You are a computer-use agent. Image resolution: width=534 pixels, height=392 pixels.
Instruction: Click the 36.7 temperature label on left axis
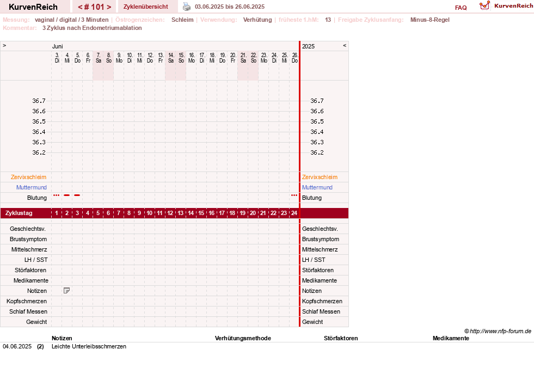click(x=39, y=101)
